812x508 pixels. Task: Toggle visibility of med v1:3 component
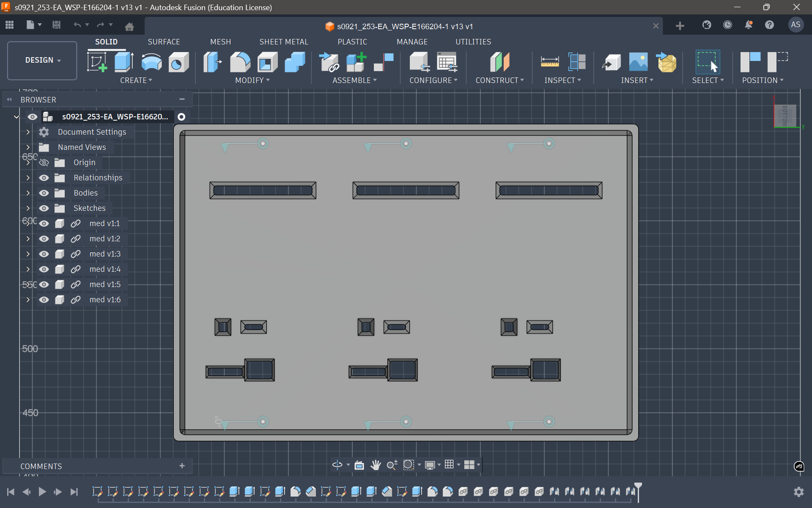click(x=44, y=254)
